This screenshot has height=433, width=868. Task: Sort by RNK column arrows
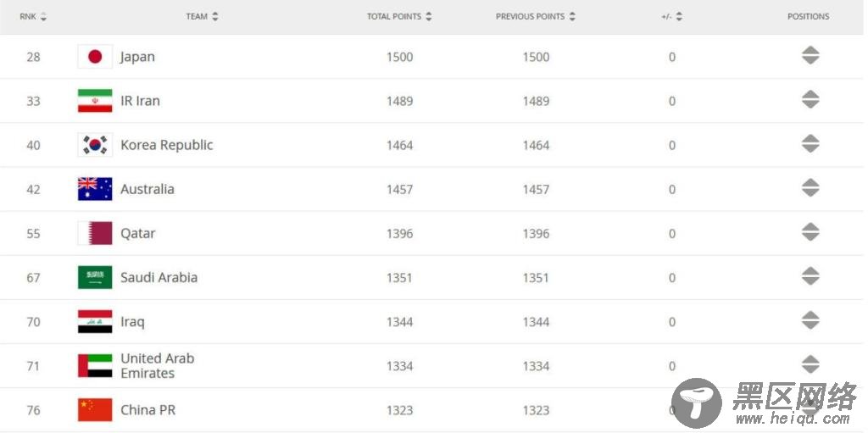pos(43,17)
